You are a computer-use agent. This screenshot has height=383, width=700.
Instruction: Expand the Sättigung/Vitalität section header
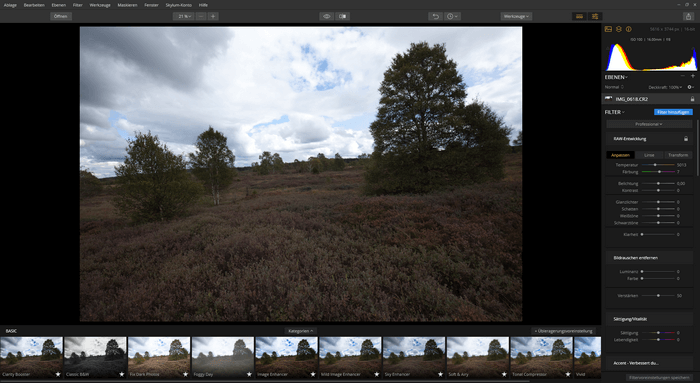(649, 319)
